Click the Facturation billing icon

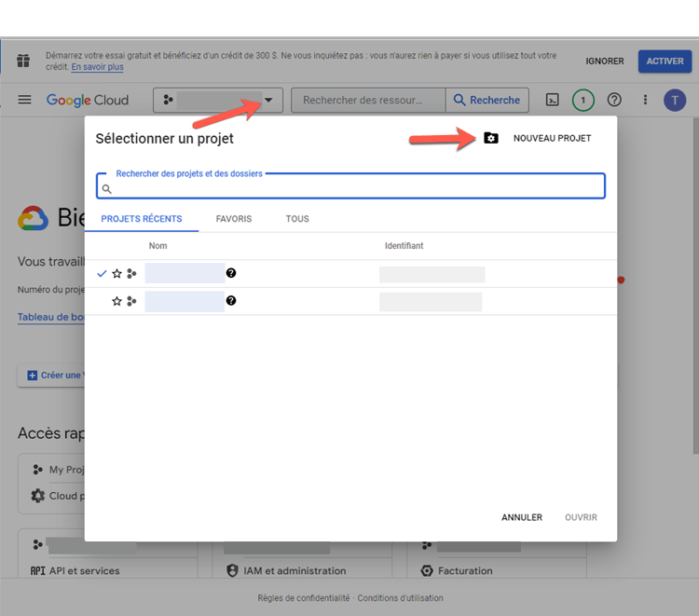427,570
